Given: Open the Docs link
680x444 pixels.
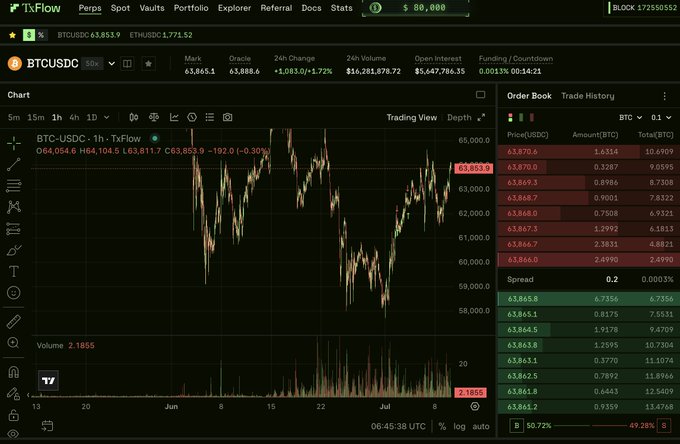Looking at the screenshot, I should pos(311,8).
